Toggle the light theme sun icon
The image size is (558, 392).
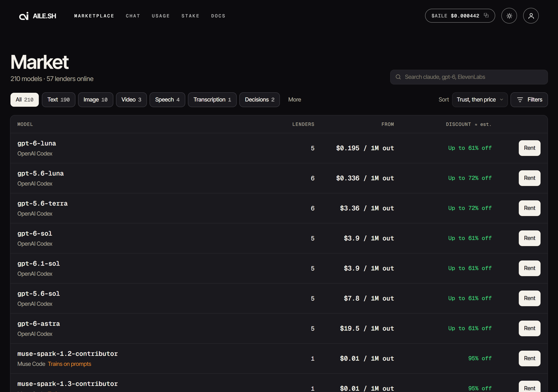(x=509, y=16)
